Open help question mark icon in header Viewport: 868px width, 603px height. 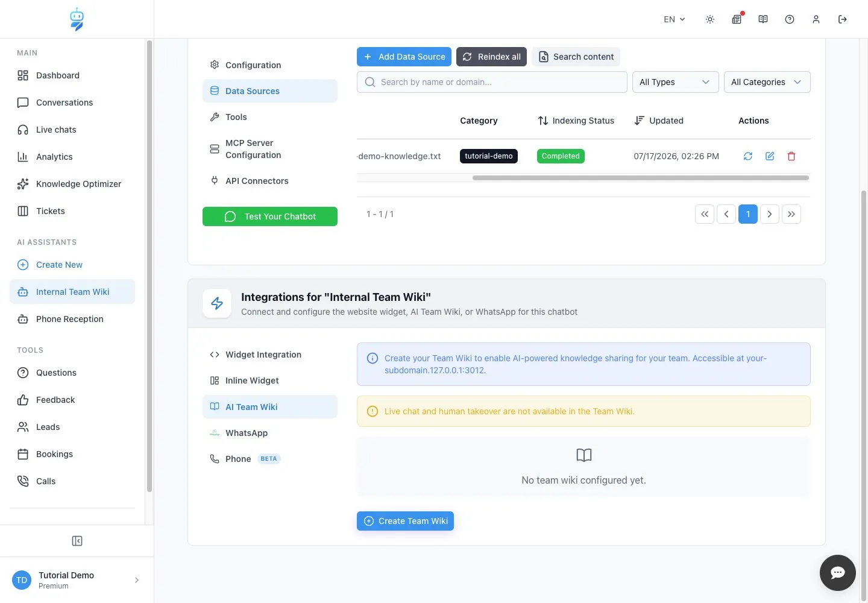click(790, 19)
